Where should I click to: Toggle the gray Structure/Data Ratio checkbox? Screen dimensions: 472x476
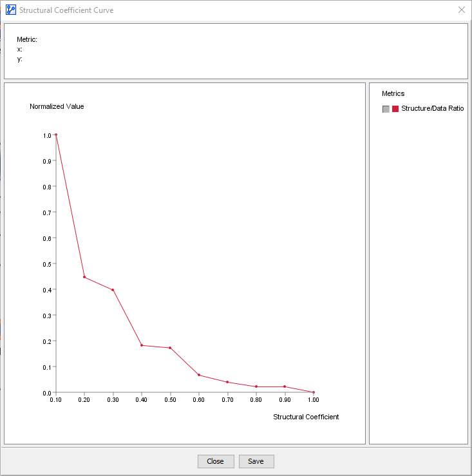(386, 109)
